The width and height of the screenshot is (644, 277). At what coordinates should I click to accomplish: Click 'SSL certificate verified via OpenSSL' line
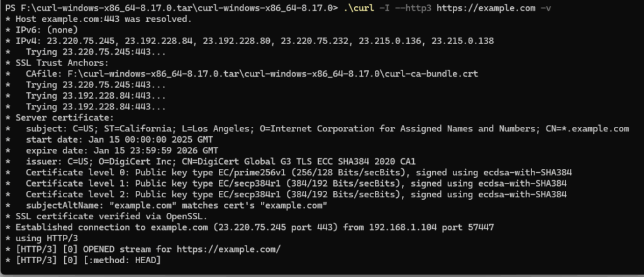106,215
